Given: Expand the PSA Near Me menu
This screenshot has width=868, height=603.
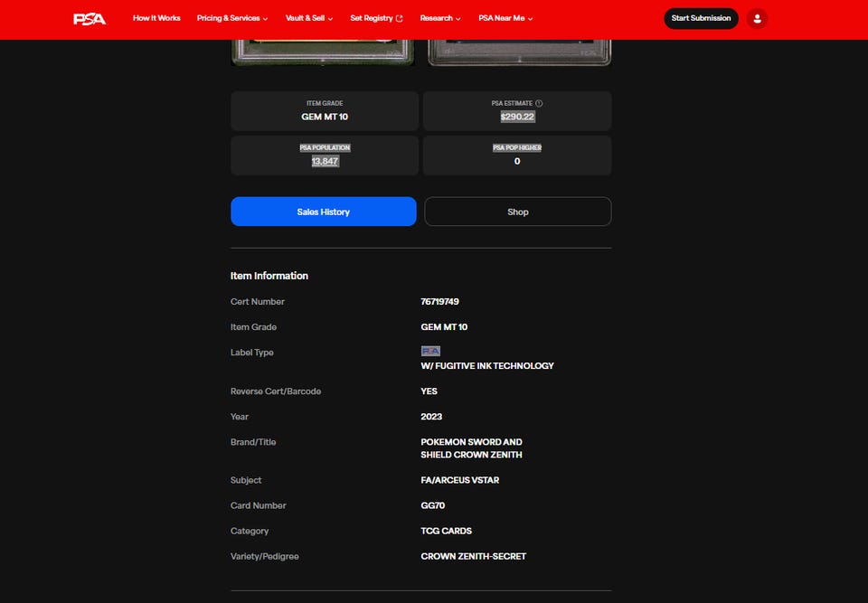Looking at the screenshot, I should pyautogui.click(x=505, y=18).
